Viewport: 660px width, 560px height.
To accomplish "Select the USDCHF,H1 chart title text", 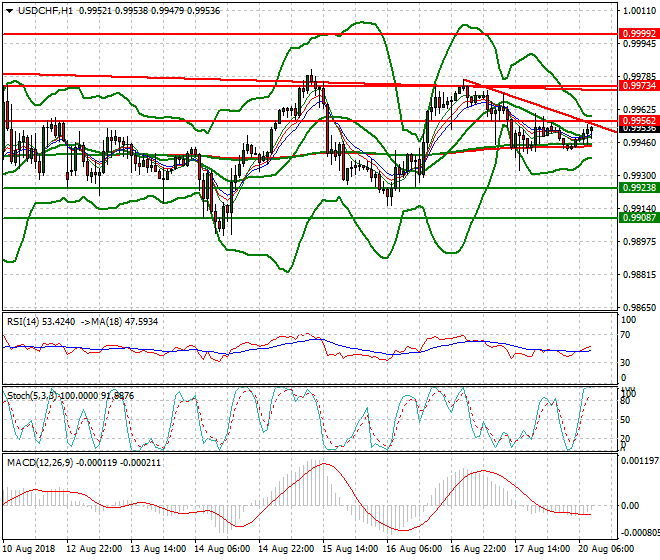I will point(45,11).
